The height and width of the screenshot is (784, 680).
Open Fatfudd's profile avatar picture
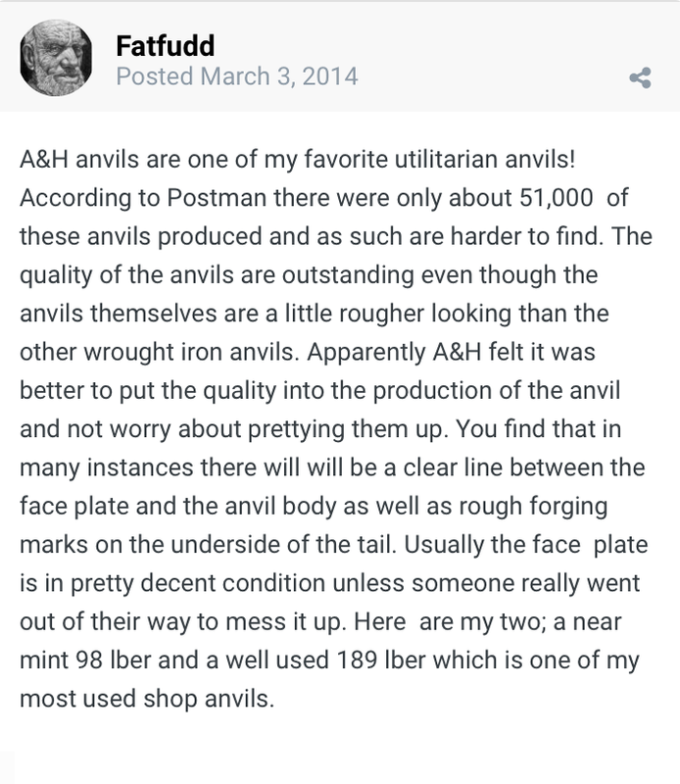(x=56, y=58)
